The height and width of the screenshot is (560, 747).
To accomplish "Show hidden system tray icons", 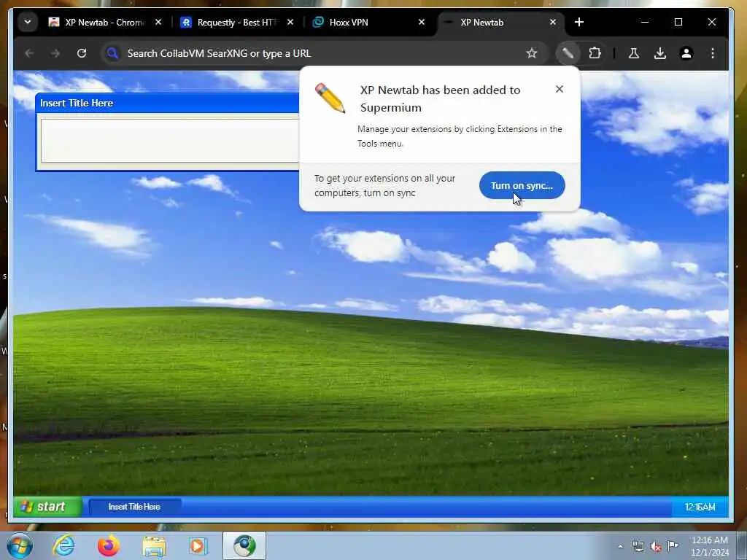I will tap(620, 546).
